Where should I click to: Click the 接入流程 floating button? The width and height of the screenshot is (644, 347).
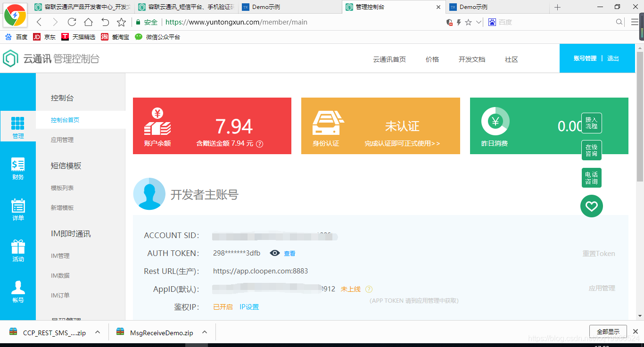click(592, 123)
